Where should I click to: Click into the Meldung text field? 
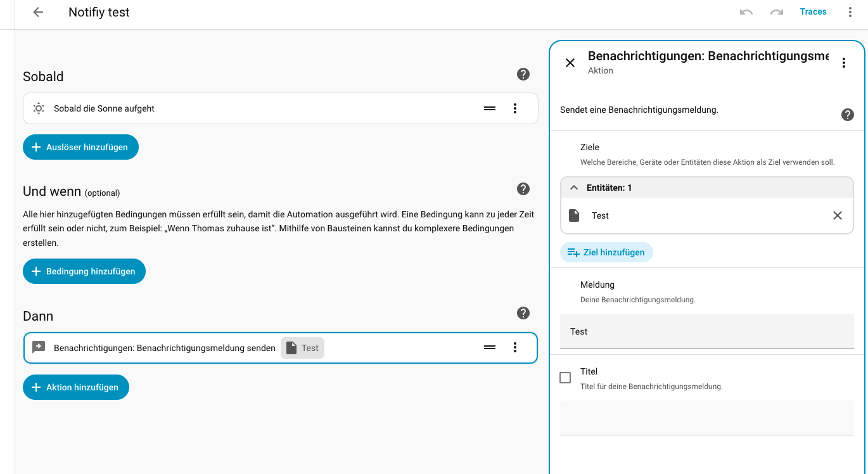[707, 331]
